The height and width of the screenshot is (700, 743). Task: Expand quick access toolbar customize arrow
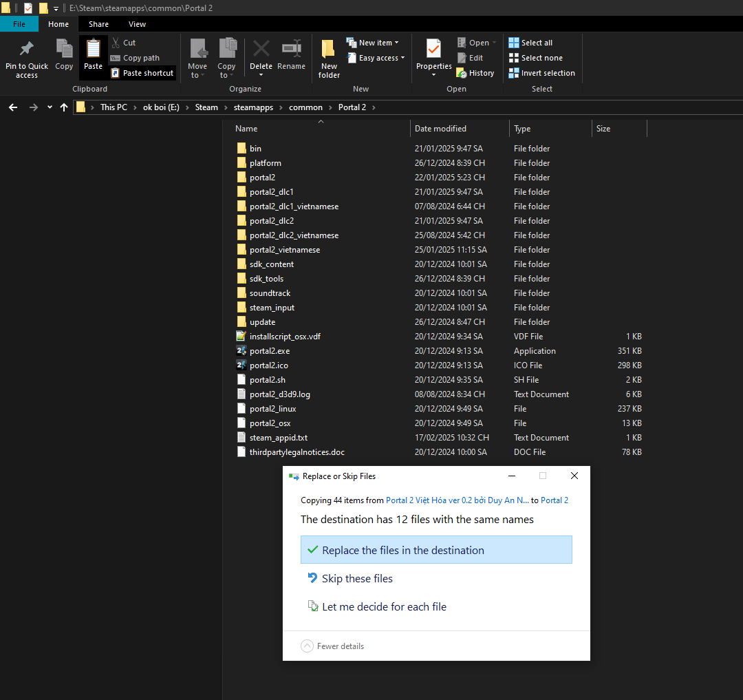pyautogui.click(x=56, y=8)
